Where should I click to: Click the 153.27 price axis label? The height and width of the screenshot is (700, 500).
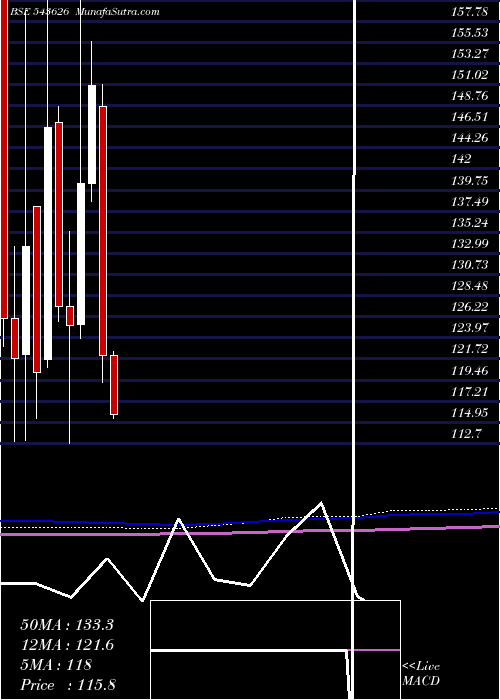[x=470, y=54]
